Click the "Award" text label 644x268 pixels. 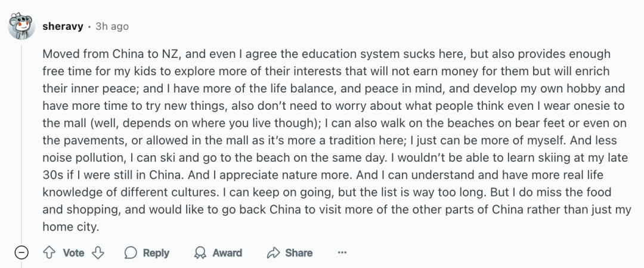point(227,253)
